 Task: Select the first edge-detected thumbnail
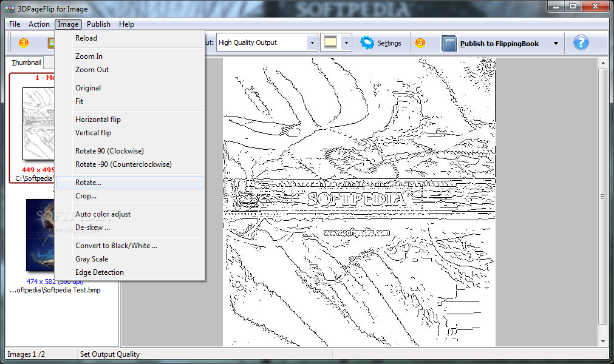(38, 124)
